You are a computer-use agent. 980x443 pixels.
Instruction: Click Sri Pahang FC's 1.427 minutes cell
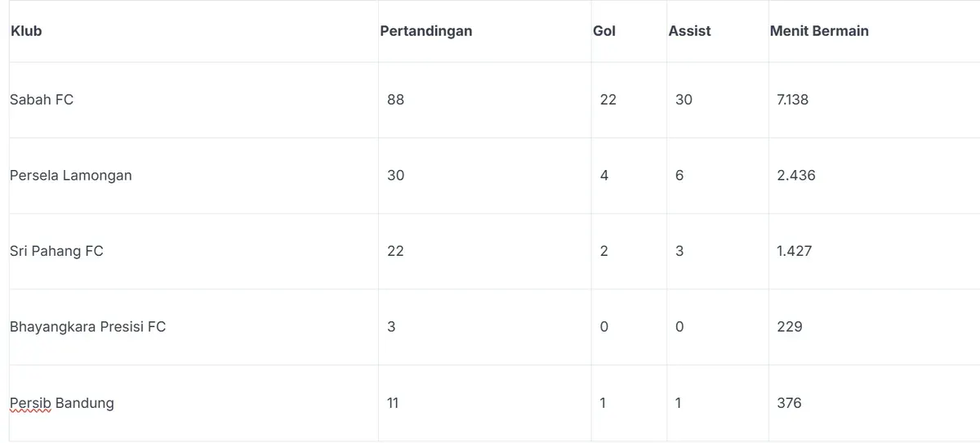[x=795, y=251]
